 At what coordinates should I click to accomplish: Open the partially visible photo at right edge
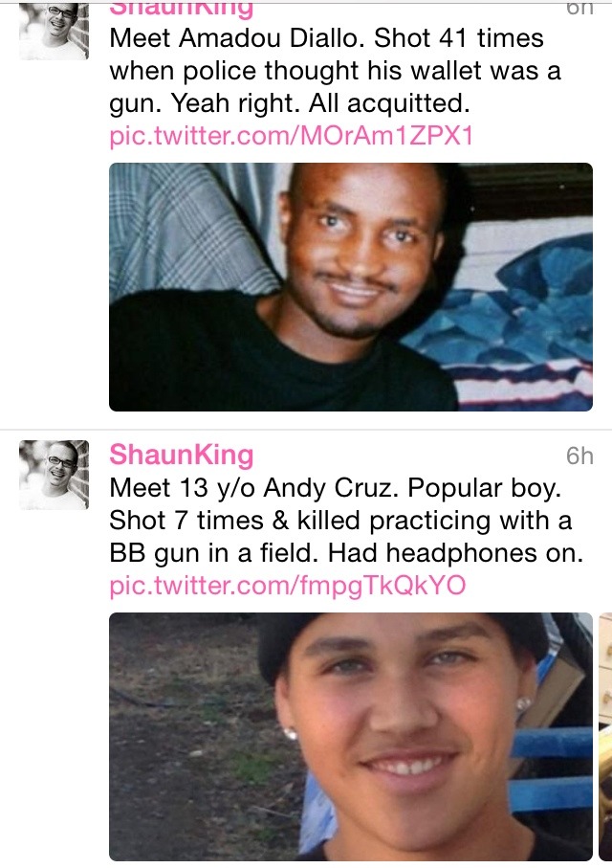(x=605, y=737)
